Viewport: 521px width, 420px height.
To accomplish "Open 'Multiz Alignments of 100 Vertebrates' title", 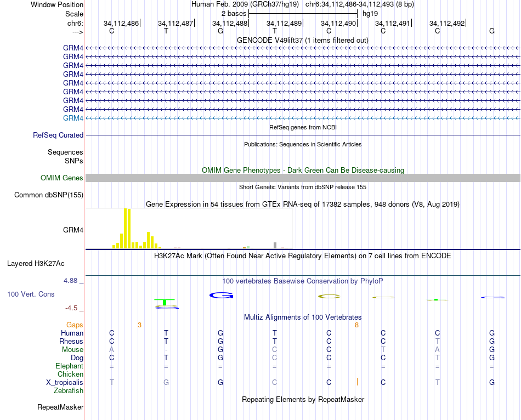I will pos(303,317).
